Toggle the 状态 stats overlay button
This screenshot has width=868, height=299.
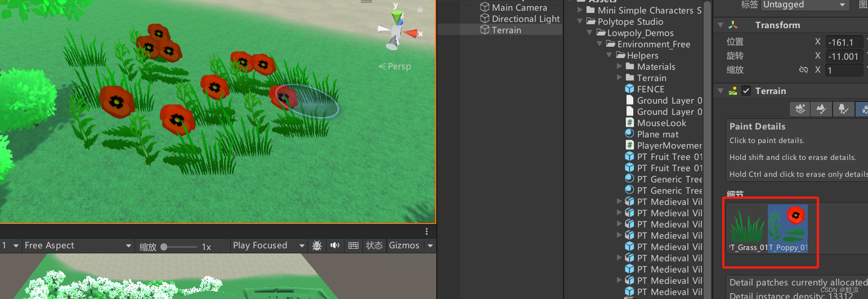[x=374, y=246]
